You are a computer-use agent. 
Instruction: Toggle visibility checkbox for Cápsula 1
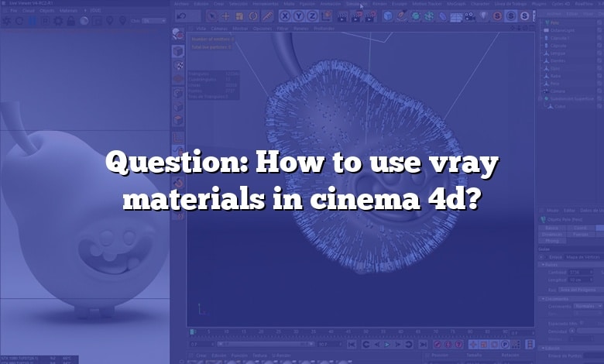[599, 38]
